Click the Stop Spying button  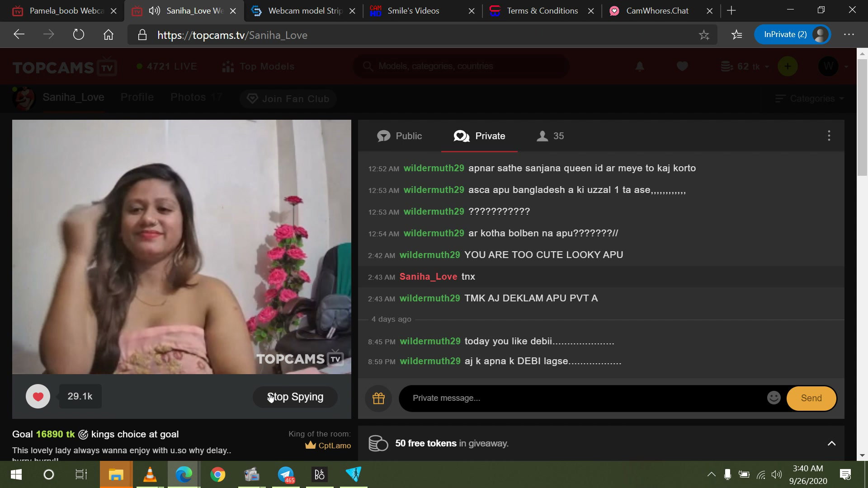(295, 397)
